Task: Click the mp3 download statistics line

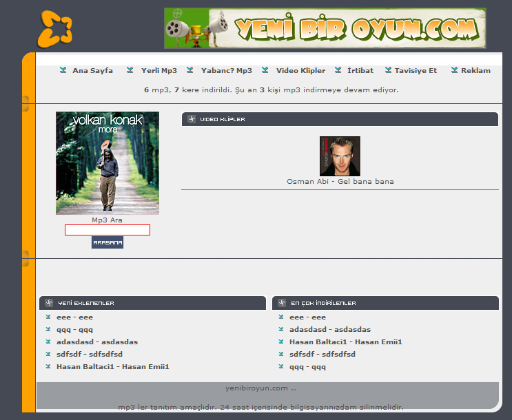Action: pos(272,90)
